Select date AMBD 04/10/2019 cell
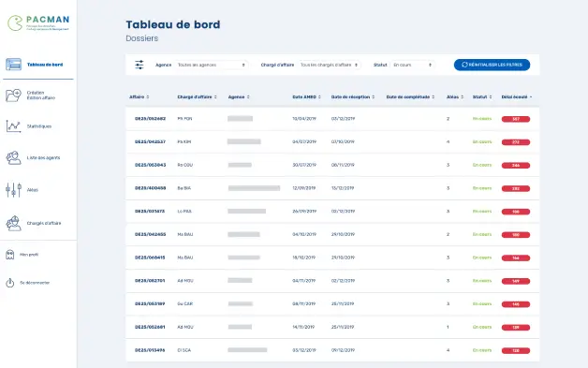 [304, 234]
